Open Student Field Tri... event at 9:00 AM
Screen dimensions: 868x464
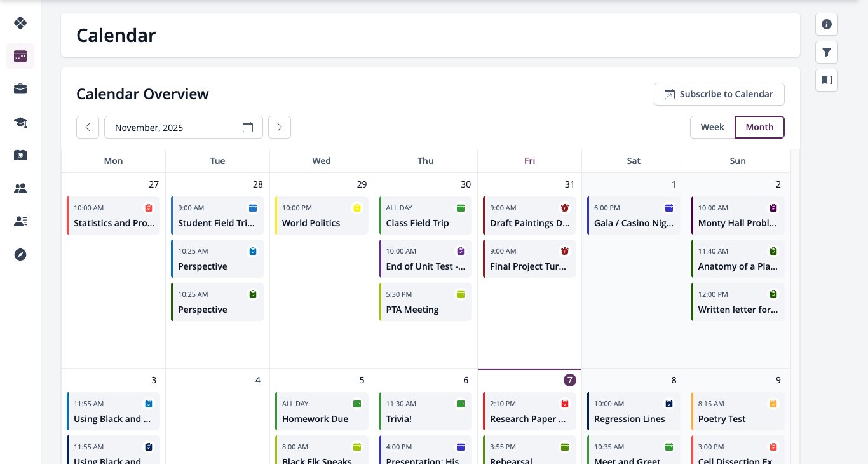217,215
